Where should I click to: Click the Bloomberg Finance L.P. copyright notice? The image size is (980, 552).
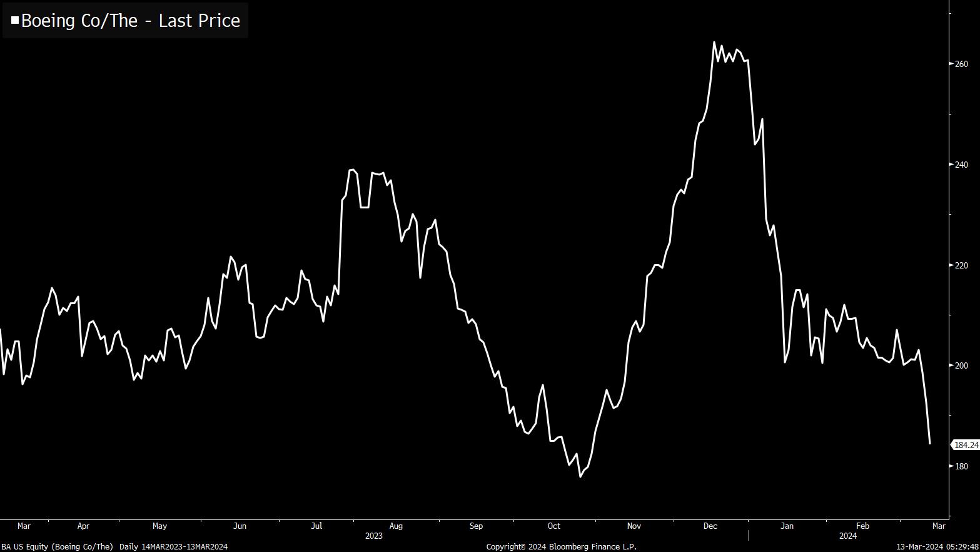point(562,547)
